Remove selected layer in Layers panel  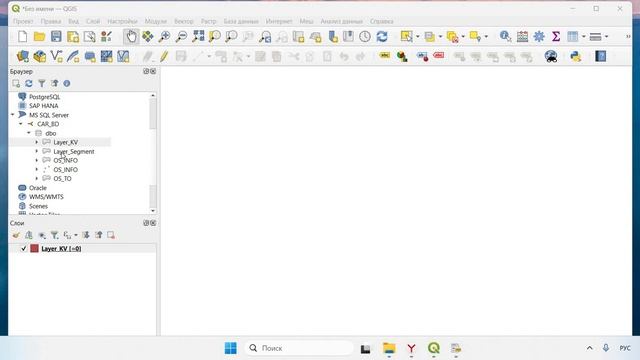pos(111,235)
